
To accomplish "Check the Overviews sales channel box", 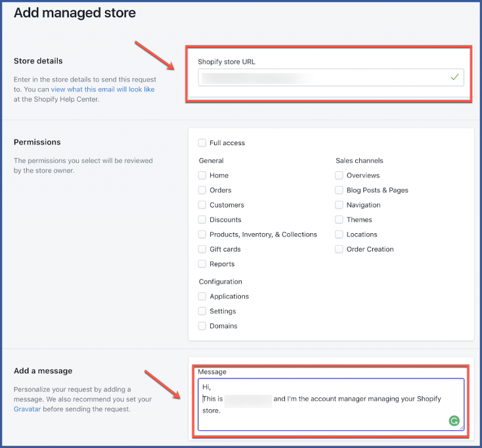I will tap(339, 175).
